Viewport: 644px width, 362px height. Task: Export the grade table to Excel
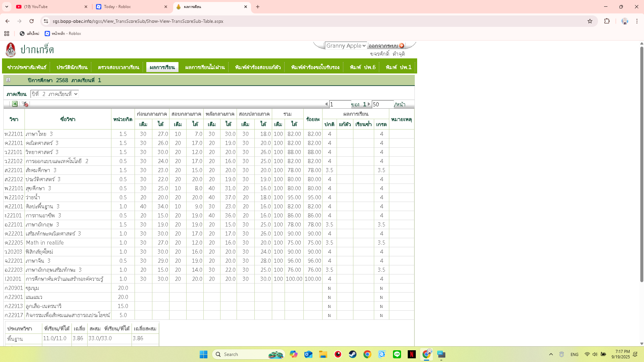point(15,104)
